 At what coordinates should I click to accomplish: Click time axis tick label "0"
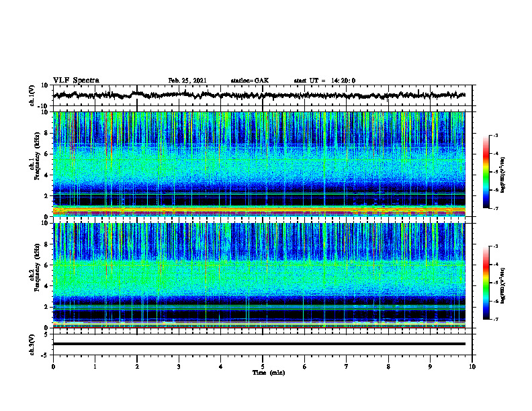tap(53, 367)
